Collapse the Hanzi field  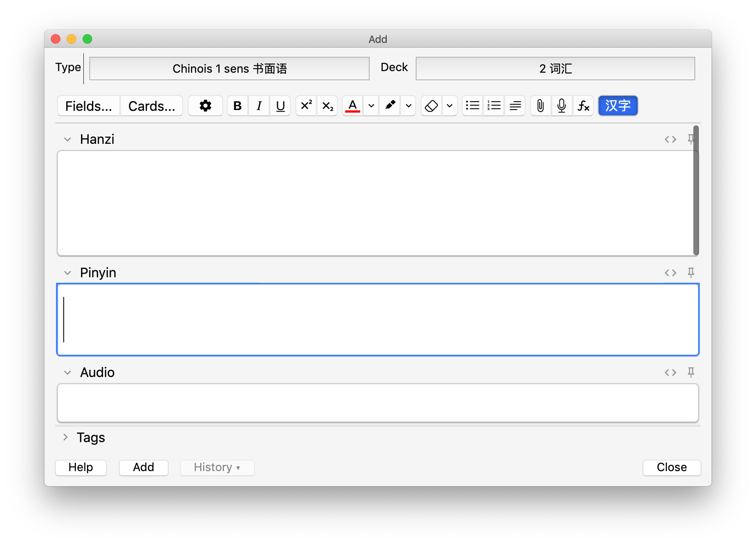pos(67,139)
